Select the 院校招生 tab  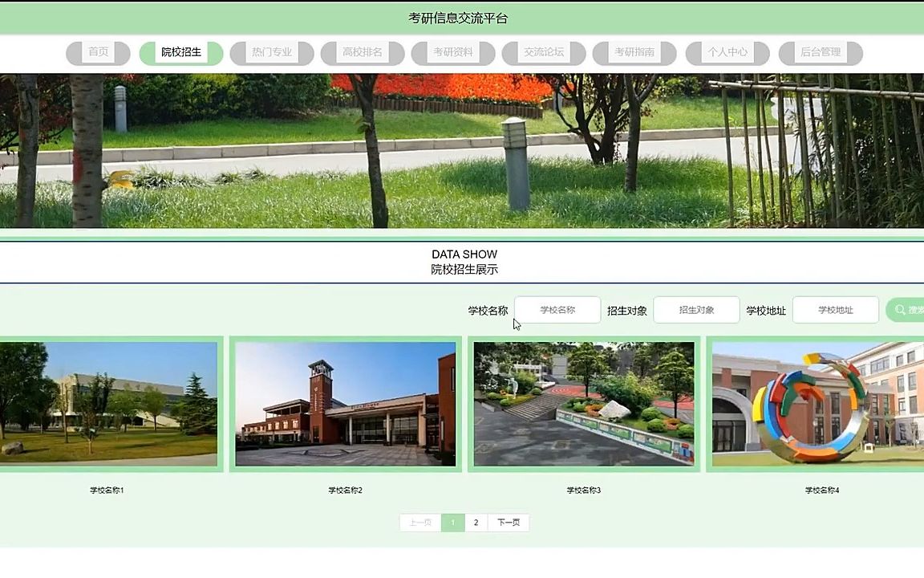pos(181,53)
